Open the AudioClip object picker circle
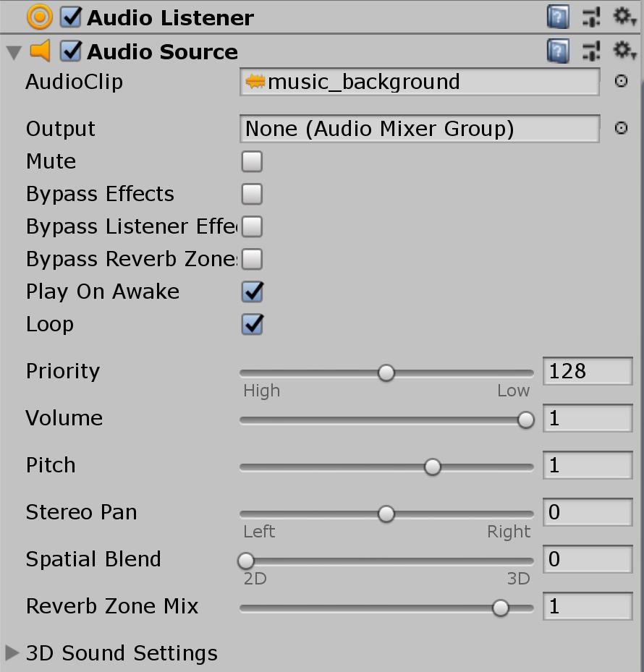 621,81
